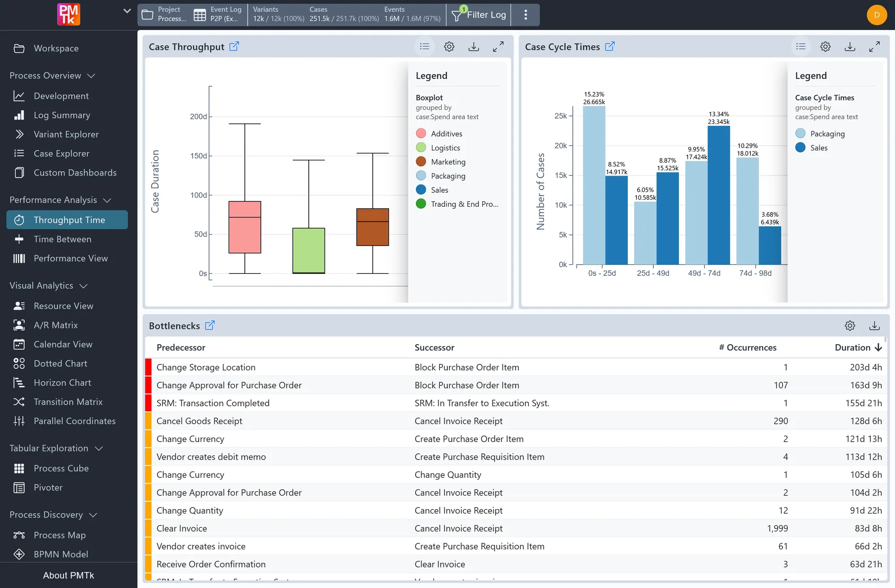Screen dimensions: 895x588
Task: Open the Event Log P2P selector
Action: coord(218,14)
